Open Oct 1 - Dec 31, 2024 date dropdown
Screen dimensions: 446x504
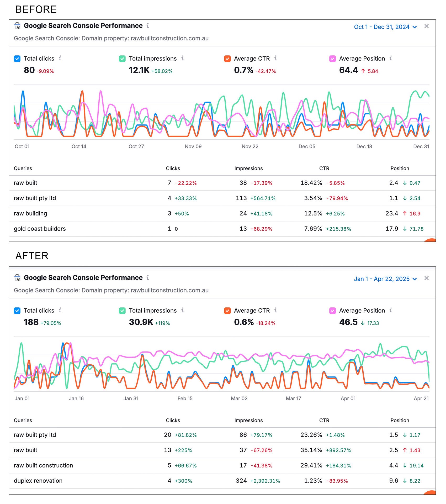click(385, 27)
